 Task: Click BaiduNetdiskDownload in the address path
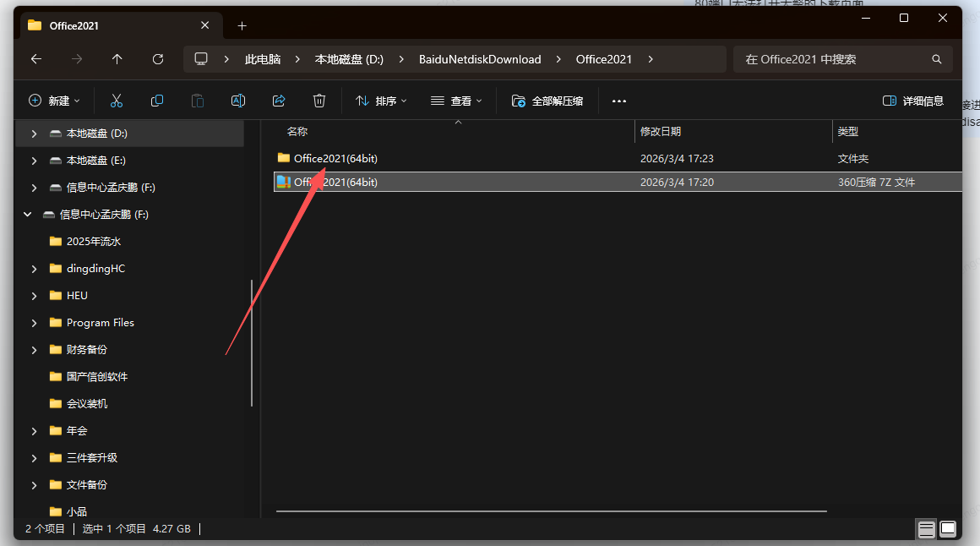(x=480, y=59)
